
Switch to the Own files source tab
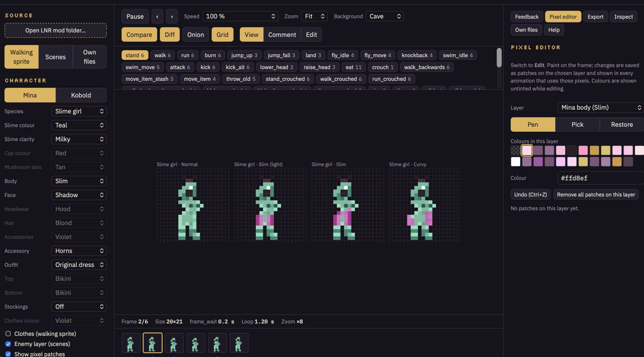click(90, 57)
